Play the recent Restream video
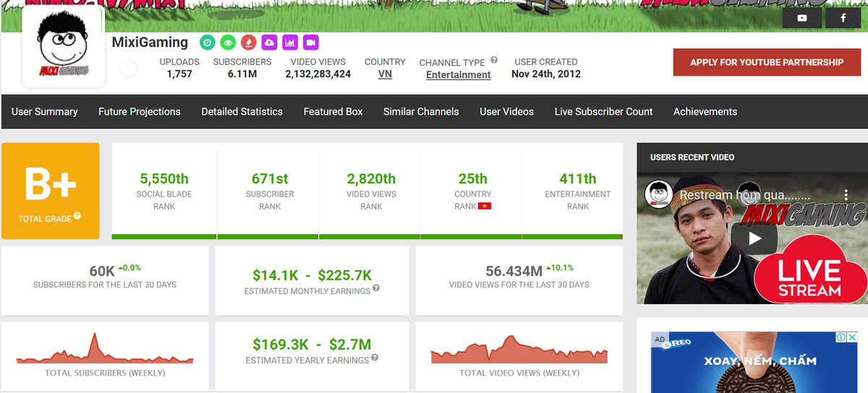The image size is (868, 393). point(754,238)
